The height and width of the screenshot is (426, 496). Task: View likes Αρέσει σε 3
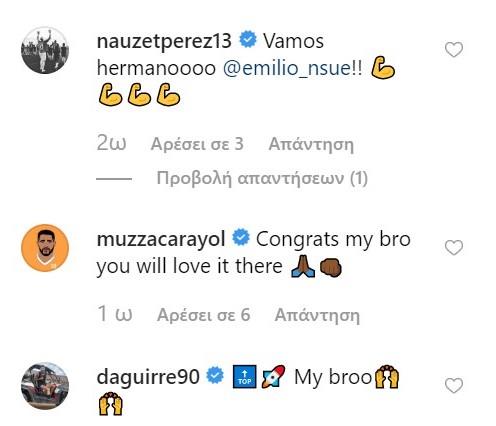(x=197, y=144)
